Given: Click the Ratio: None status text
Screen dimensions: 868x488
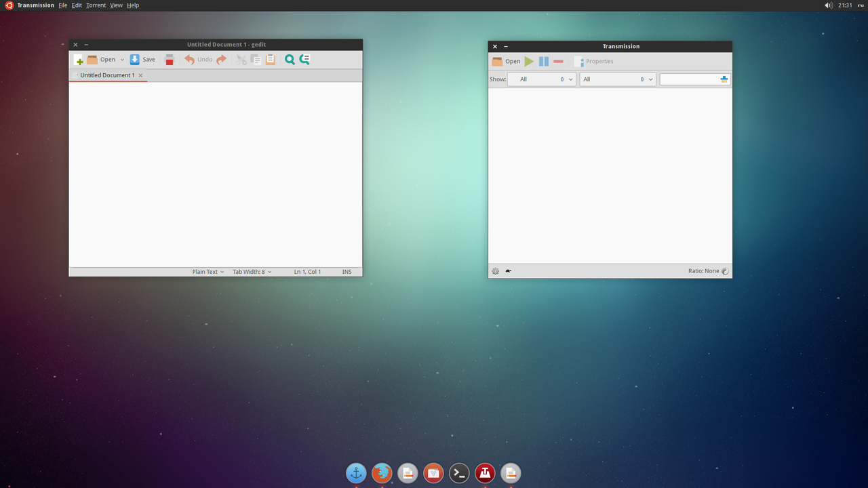Looking at the screenshot, I should coord(703,271).
